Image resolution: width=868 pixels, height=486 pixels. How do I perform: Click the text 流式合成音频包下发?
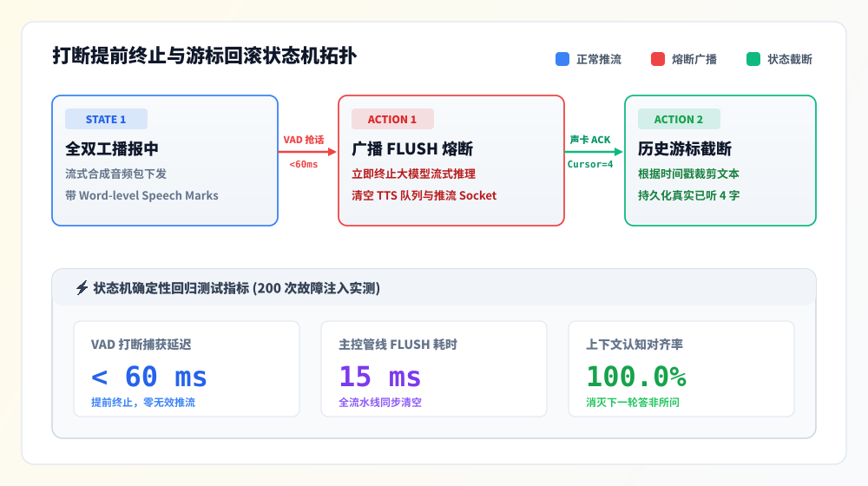point(115,174)
